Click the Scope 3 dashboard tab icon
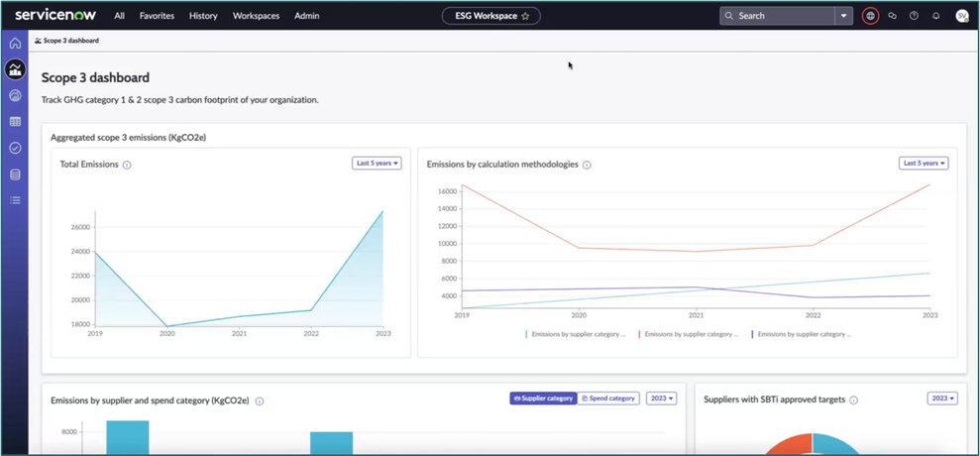 point(38,41)
